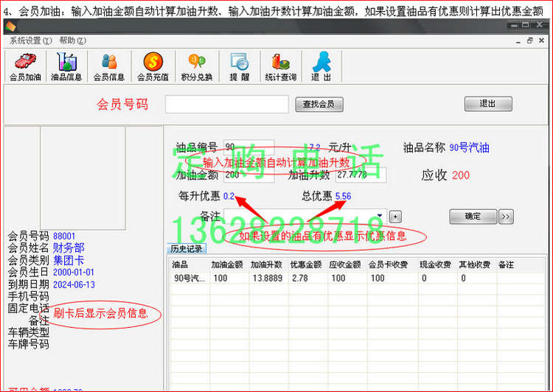Click the 退出 button near member search
This screenshot has width=553, height=392.
pyautogui.click(x=488, y=104)
